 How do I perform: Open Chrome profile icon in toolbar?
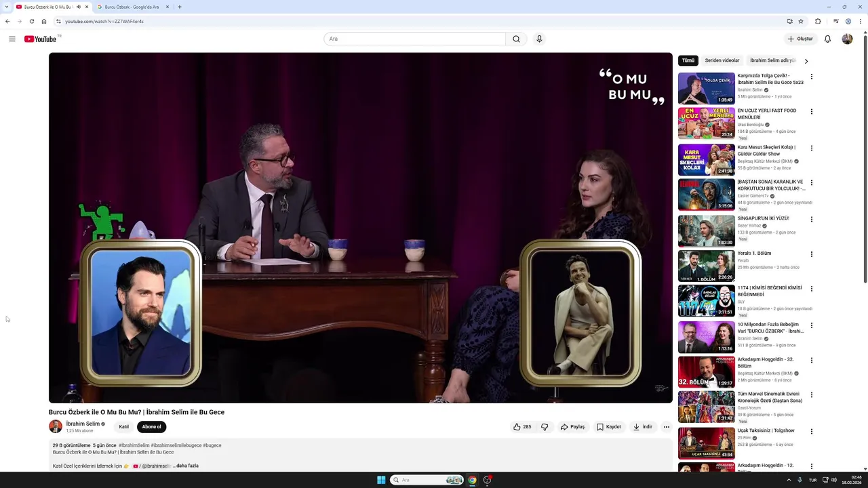(x=848, y=21)
